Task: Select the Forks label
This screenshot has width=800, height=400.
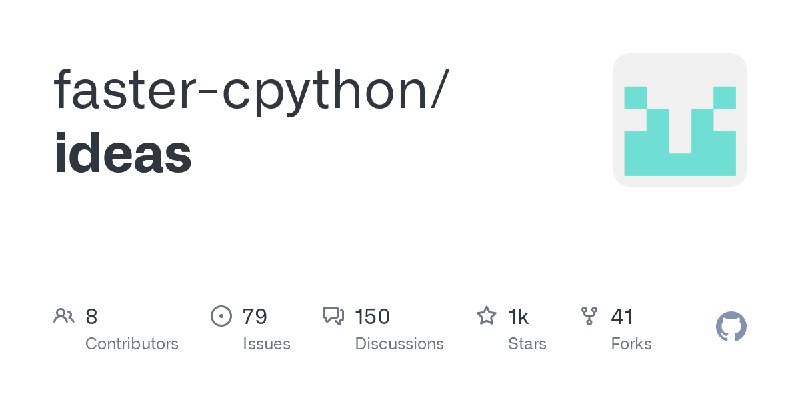Action: (631, 344)
